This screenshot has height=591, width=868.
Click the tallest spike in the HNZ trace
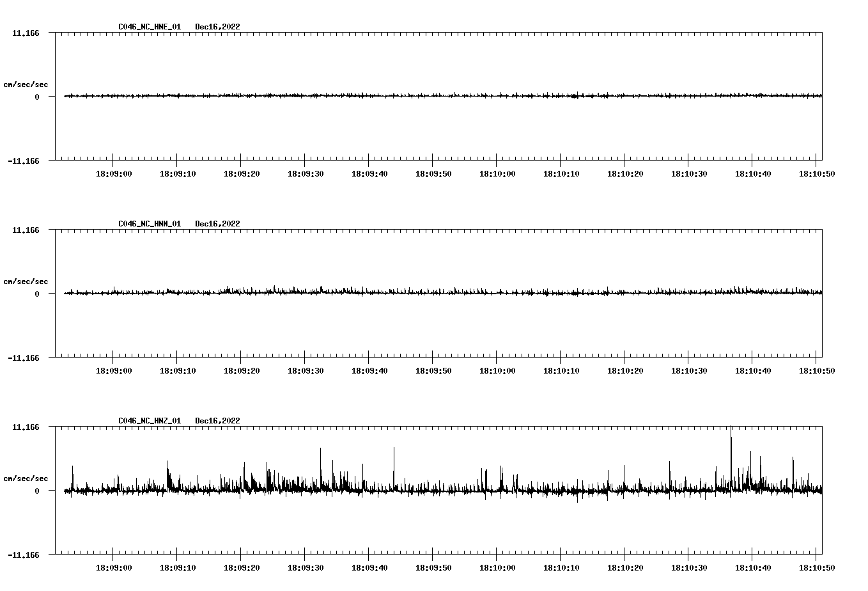click(731, 459)
